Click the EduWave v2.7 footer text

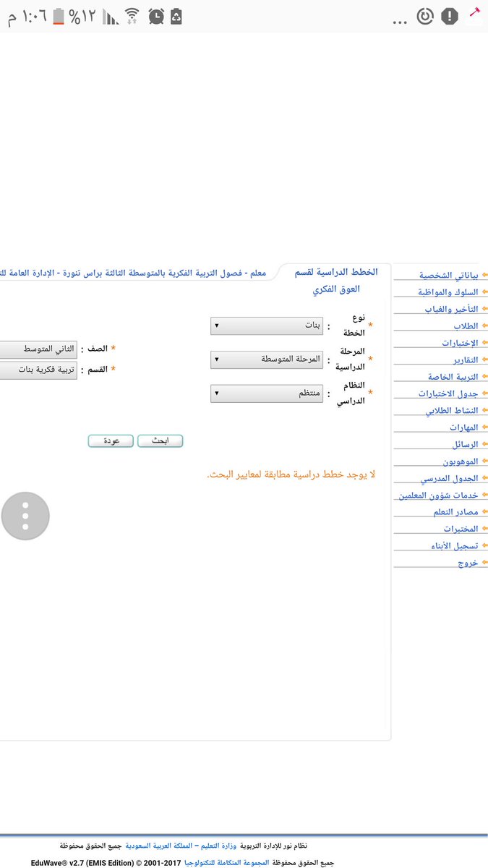coord(106,863)
